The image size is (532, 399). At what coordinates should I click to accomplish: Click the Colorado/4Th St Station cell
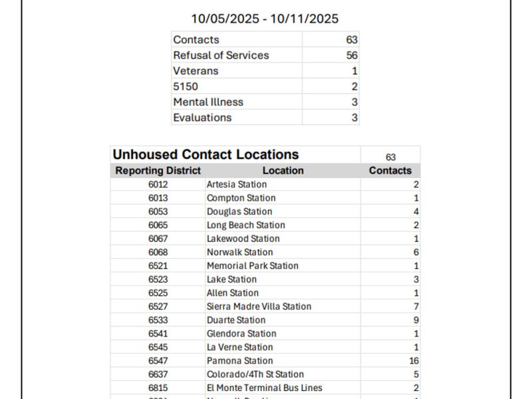[255, 374]
